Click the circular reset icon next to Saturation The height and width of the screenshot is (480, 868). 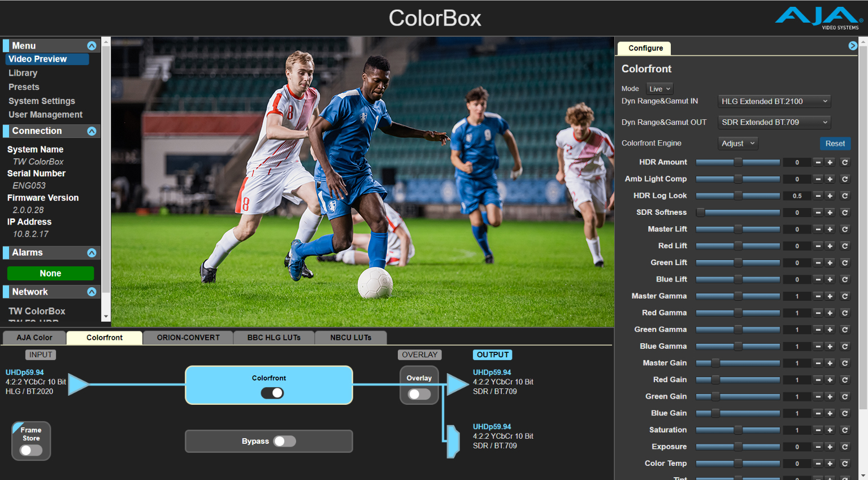(x=845, y=430)
